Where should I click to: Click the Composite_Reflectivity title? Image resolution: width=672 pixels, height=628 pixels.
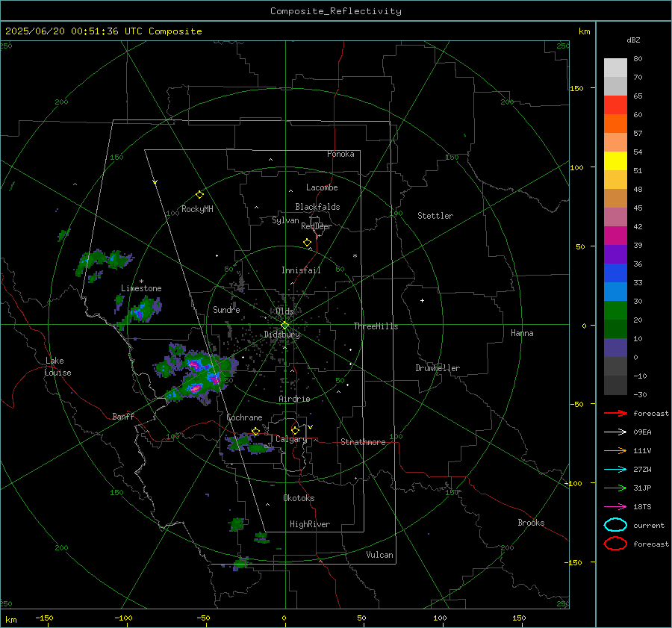[x=336, y=11]
